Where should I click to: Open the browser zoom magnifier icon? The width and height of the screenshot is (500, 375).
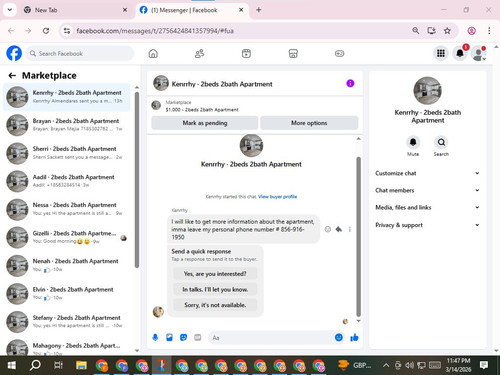[x=415, y=31]
